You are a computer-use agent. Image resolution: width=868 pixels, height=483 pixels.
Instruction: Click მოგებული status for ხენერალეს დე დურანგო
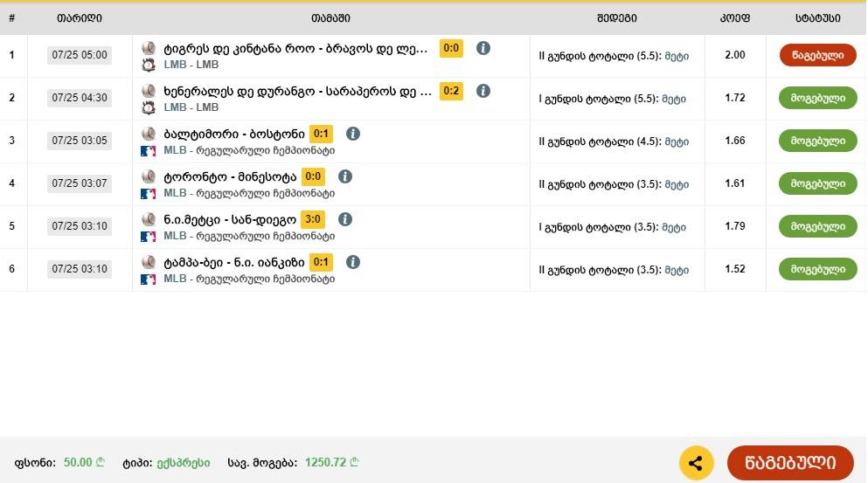coord(817,98)
